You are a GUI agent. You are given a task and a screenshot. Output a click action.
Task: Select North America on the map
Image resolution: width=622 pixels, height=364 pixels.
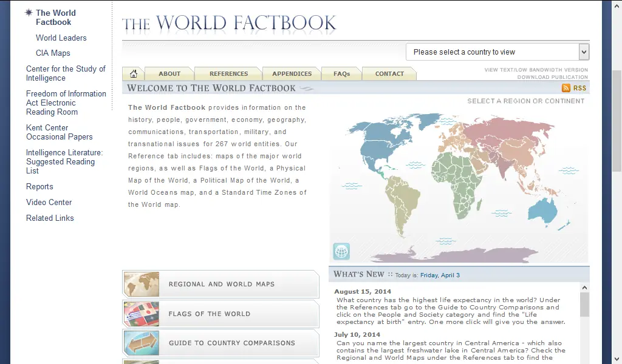[x=381, y=143]
